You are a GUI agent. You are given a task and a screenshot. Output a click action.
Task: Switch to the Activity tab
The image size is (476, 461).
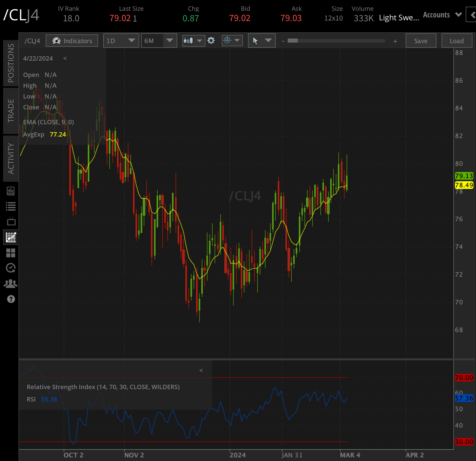(11, 158)
